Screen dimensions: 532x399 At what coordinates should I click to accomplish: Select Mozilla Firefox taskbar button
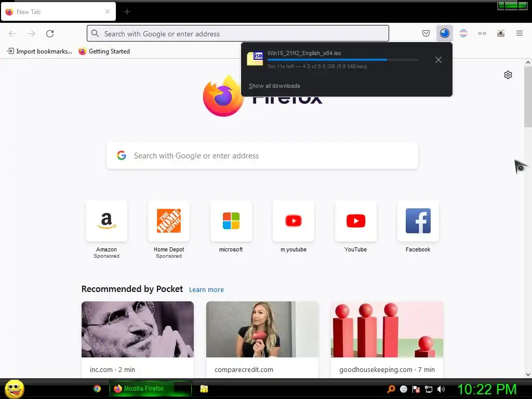point(151,389)
